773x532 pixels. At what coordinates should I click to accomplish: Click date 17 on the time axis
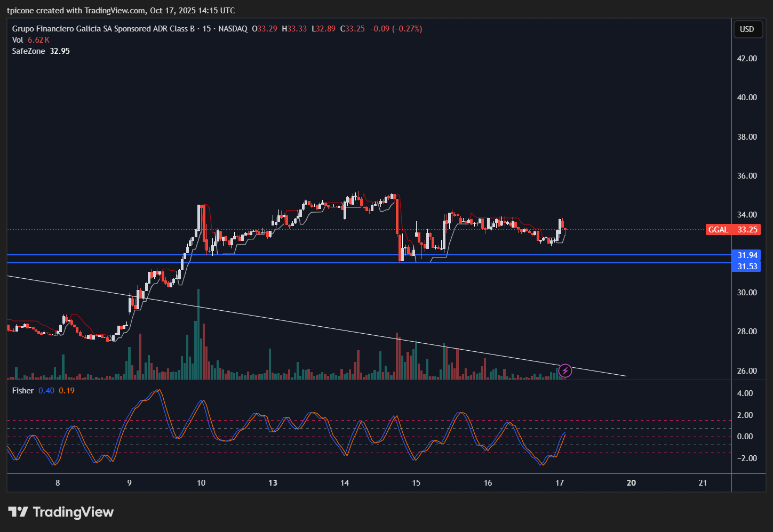(x=560, y=483)
